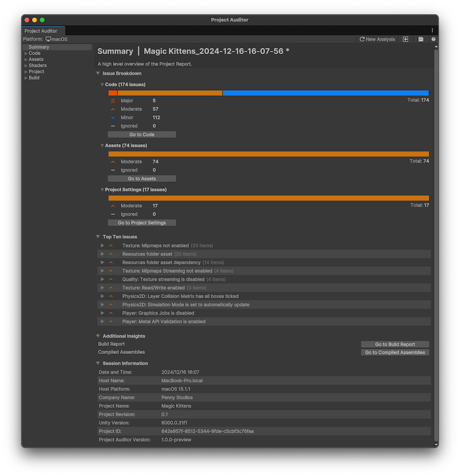Image resolution: width=460 pixels, height=476 pixels.
Task: Collapse the Session Information section
Action: point(98,363)
